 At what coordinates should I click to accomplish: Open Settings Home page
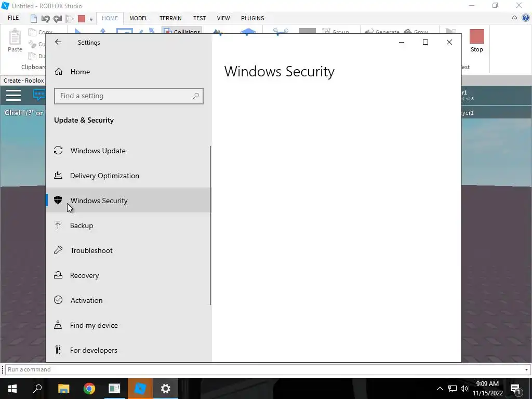80,72
